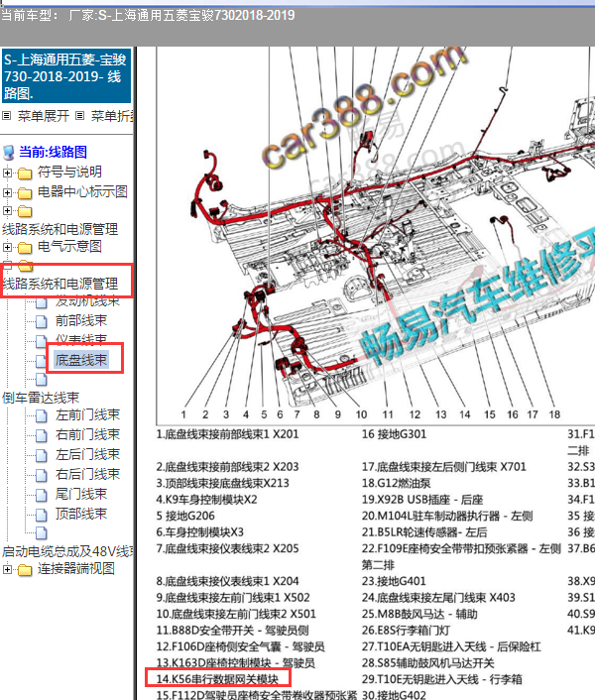Open the 前部线束 page
595x700 pixels.
click(81, 320)
